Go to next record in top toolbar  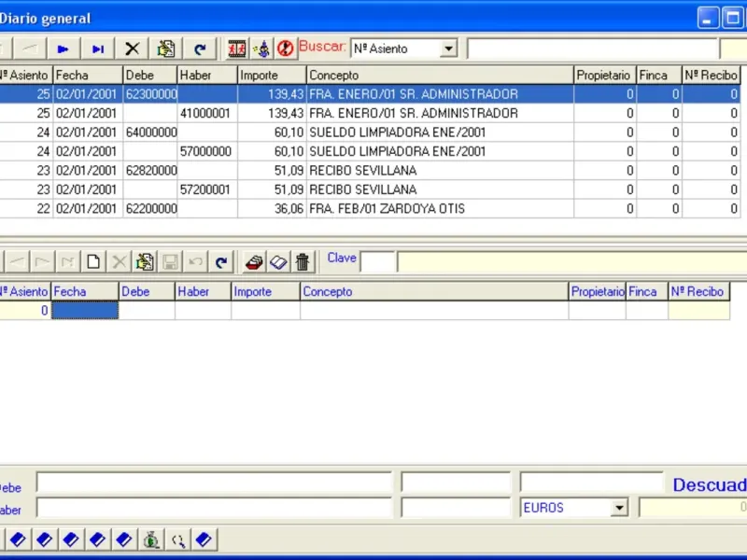[x=63, y=49]
